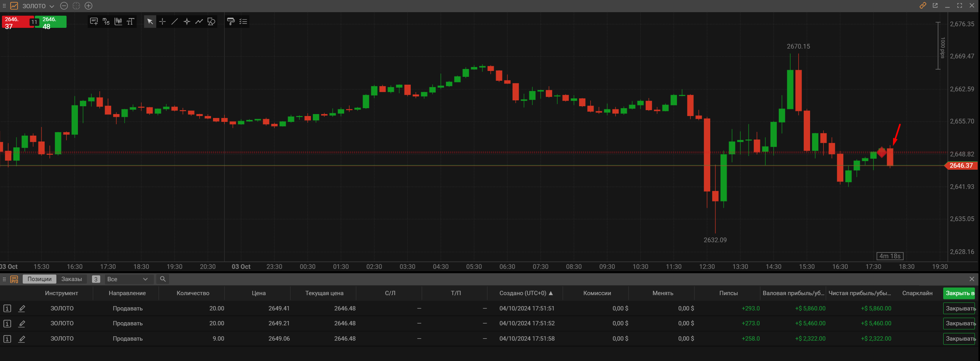Screen dimensions: 980x361
Task: Sort by Направление column header
Action: coord(127,293)
